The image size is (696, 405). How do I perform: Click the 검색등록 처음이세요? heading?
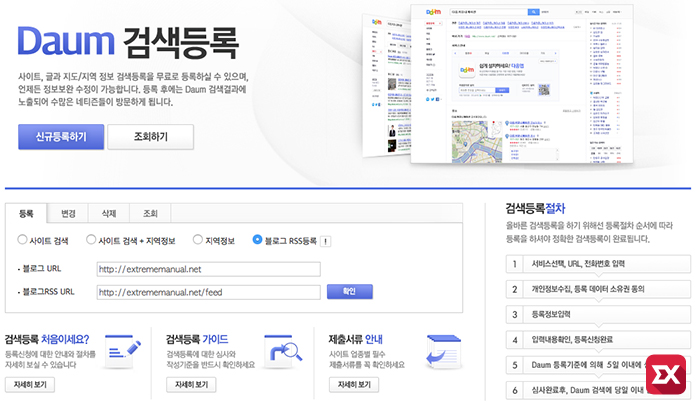47,340
